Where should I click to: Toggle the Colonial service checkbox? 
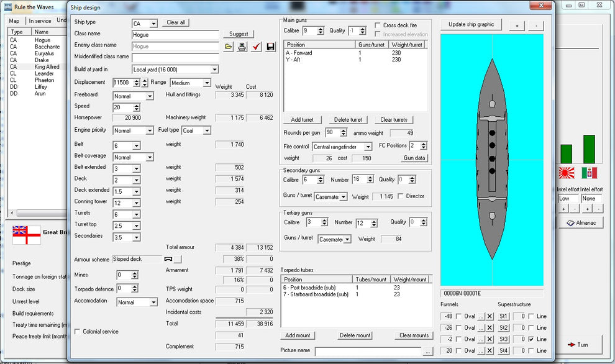click(x=77, y=332)
